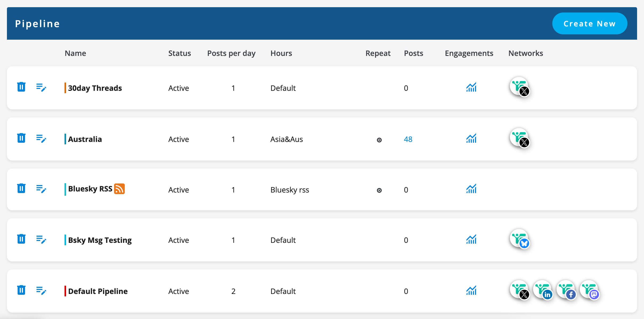Click the RSS feed icon beside Bluesky RSS

point(119,189)
